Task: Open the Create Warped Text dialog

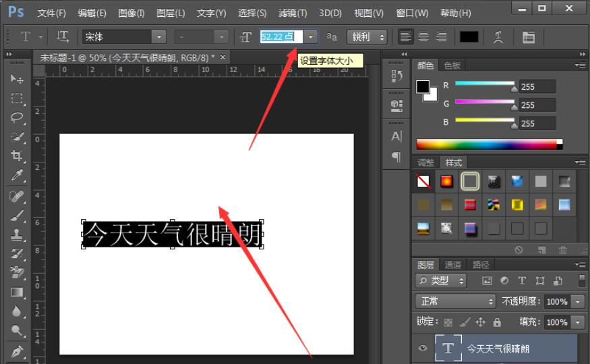Action: tap(498, 37)
